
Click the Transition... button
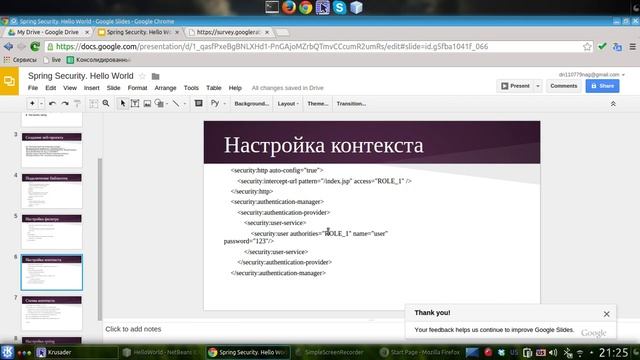coord(351,104)
